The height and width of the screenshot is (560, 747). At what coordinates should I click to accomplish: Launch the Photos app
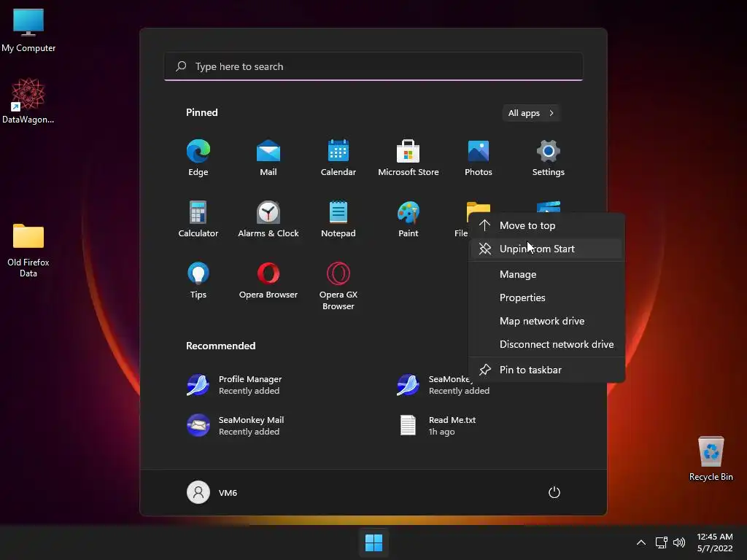[x=479, y=157]
